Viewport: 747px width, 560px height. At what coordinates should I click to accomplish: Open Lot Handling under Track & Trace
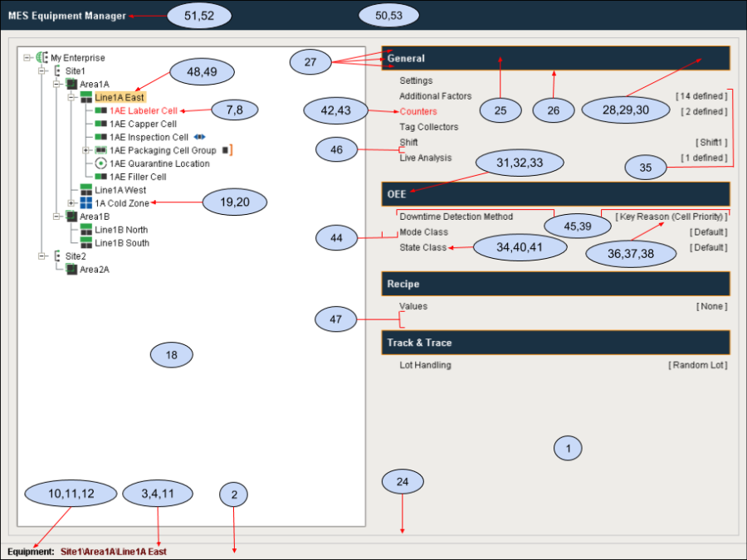pyautogui.click(x=425, y=365)
